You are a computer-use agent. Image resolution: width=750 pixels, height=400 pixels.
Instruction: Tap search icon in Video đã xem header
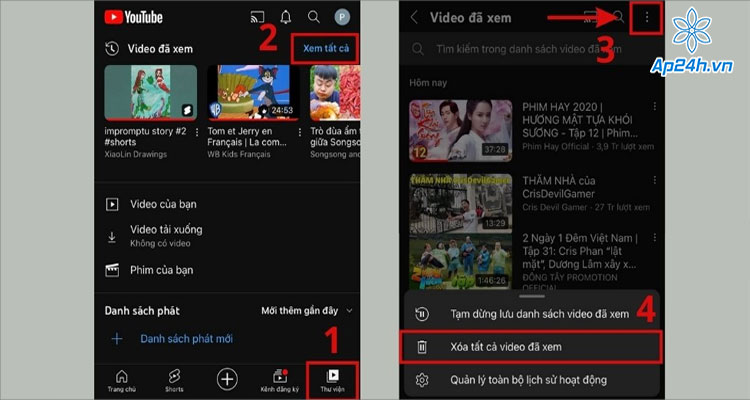618,18
